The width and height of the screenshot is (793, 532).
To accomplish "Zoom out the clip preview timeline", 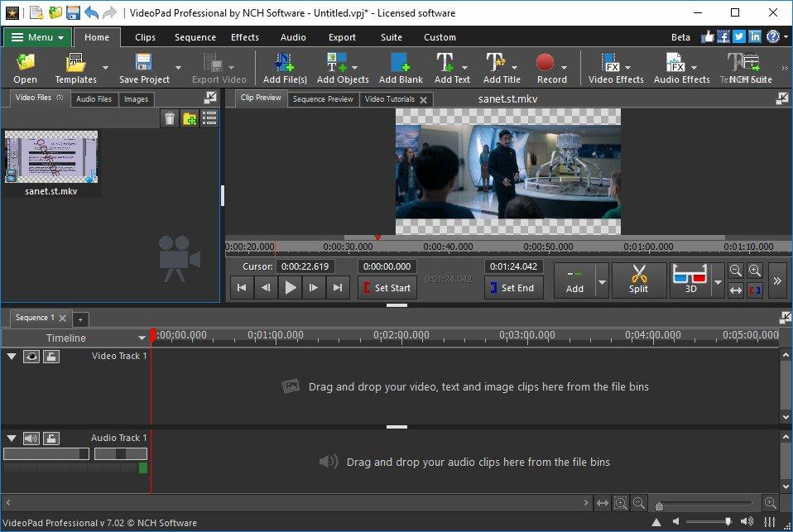I will 736,271.
